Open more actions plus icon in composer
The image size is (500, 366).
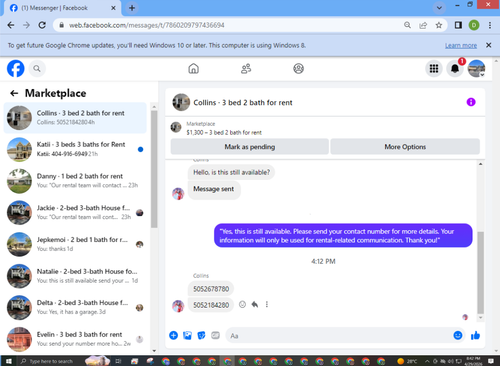pos(173,335)
